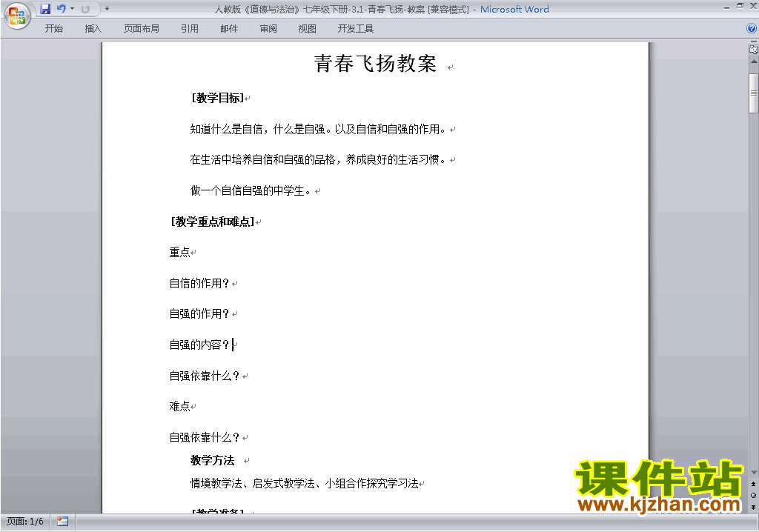Viewport: 759px width, 532px height.
Task: Switch to the 引用 tab
Action: click(x=190, y=29)
